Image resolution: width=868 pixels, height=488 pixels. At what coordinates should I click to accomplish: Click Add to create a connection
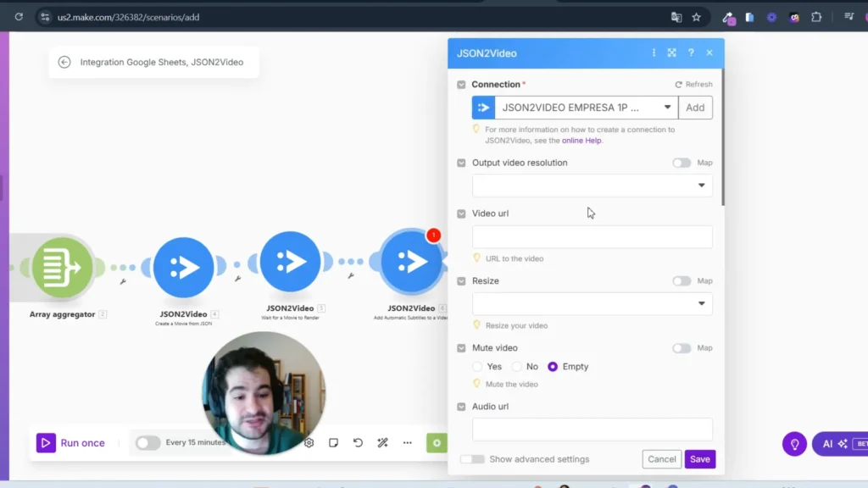pyautogui.click(x=695, y=108)
